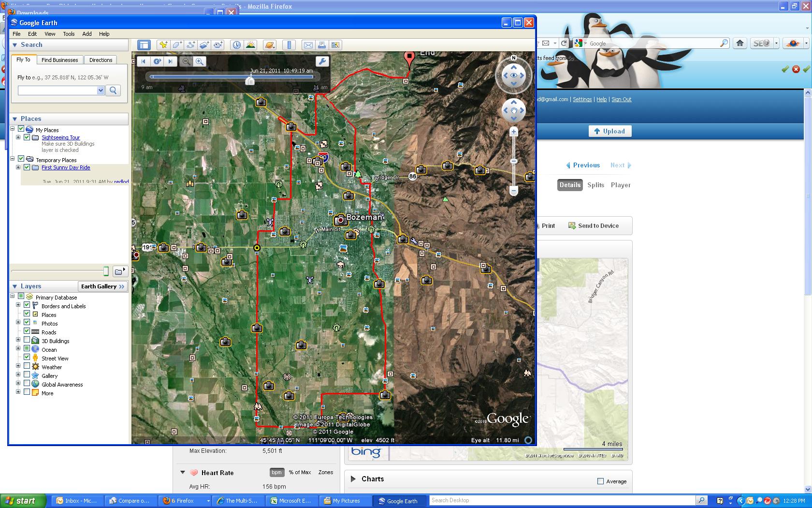Image resolution: width=812 pixels, height=508 pixels.
Task: Expand the First Sunny Day Ride folder
Action: [x=18, y=167]
